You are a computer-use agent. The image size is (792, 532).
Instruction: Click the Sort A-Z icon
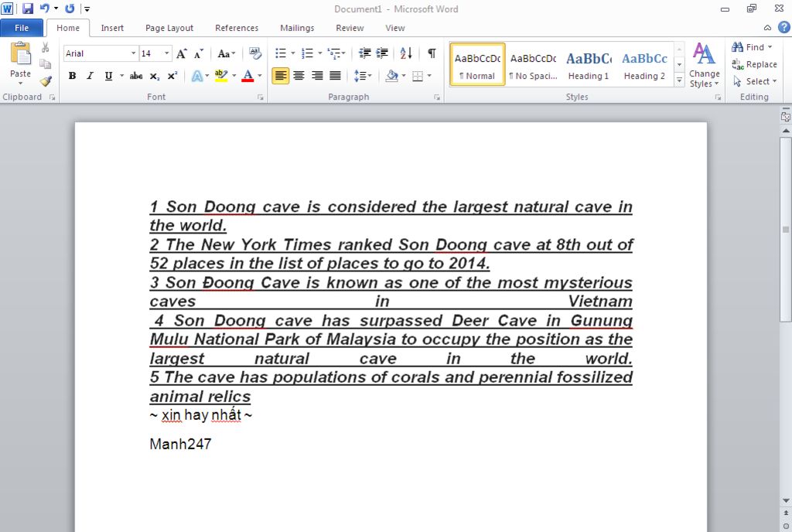406,53
